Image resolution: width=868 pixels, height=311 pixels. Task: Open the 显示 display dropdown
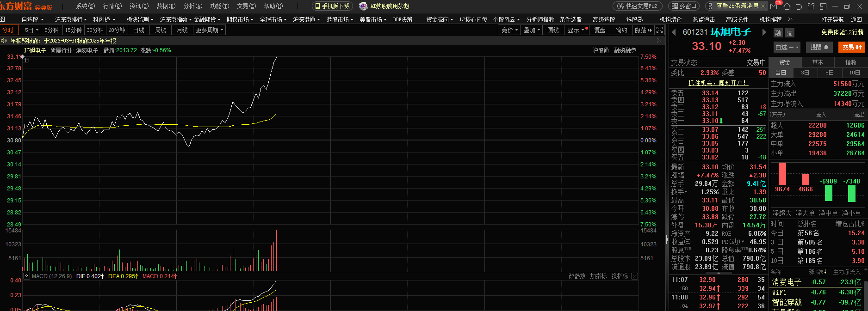(577, 30)
